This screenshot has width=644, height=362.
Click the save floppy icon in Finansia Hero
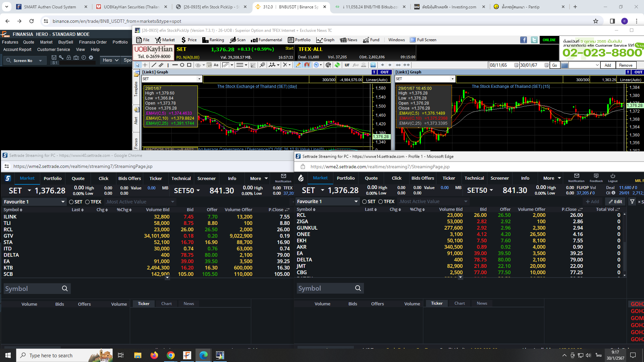pos(54,58)
